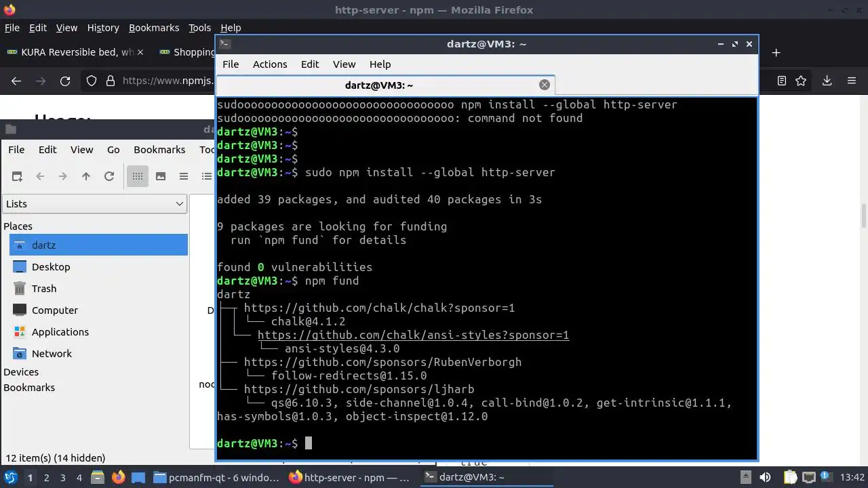Select the dartz@VM3 terminal tab
The image size is (868, 488).
[x=385, y=85]
